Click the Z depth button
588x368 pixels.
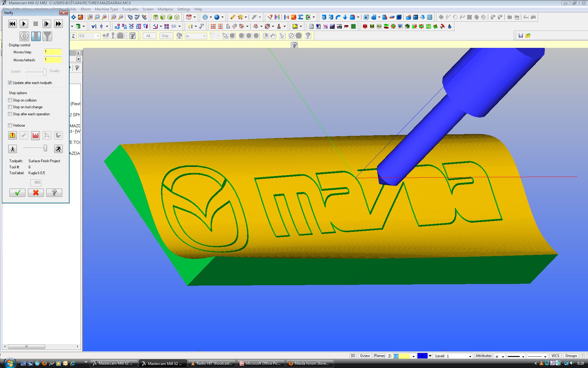click(x=73, y=36)
